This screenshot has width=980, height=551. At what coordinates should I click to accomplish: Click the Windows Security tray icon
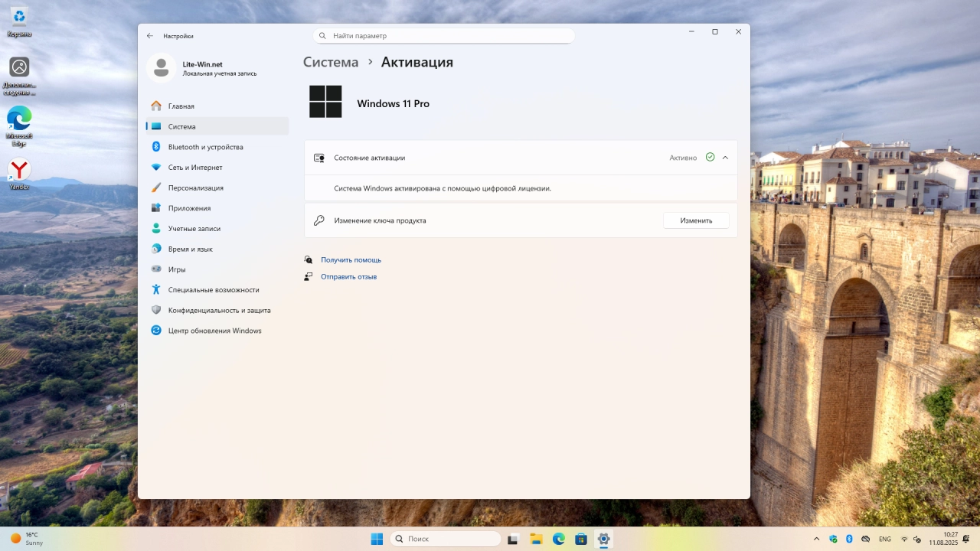(833, 539)
